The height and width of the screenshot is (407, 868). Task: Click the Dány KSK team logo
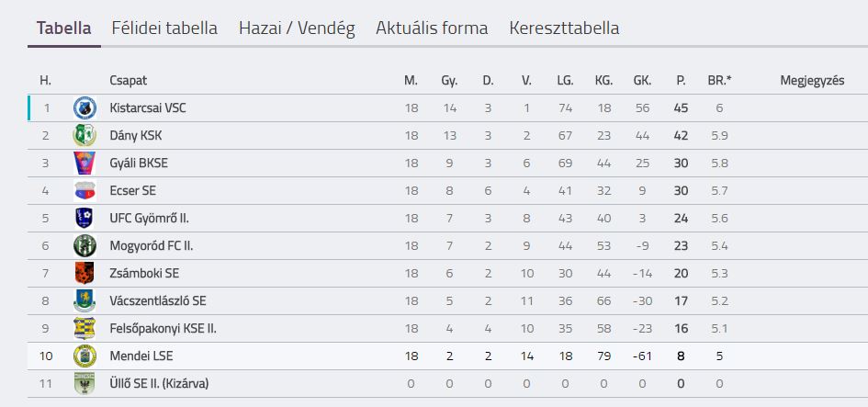pyautogui.click(x=85, y=136)
